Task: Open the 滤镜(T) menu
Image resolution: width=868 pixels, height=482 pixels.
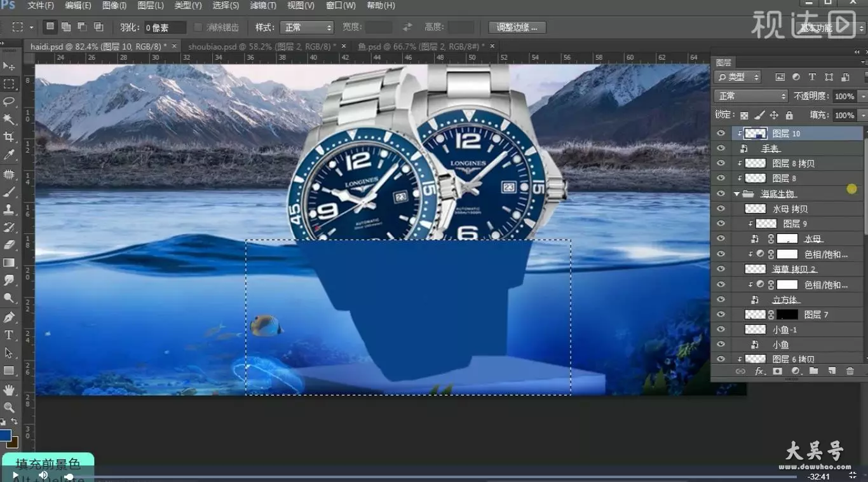Action: coord(263,6)
